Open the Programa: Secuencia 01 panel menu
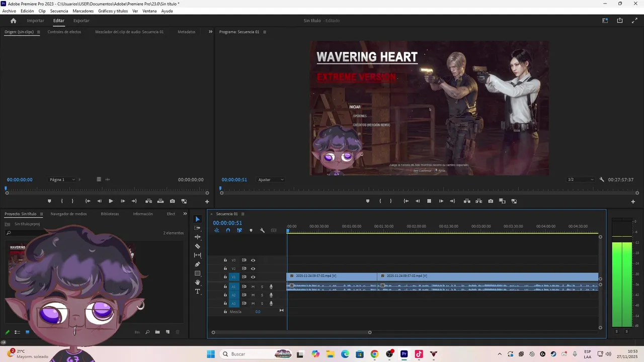This screenshot has width=644, height=362. pyautogui.click(x=265, y=32)
